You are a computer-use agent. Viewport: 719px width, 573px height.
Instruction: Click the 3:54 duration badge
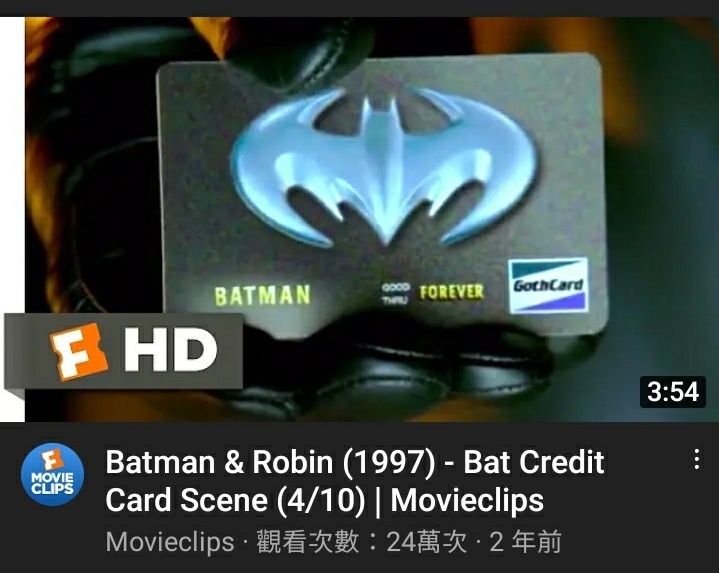[673, 392]
